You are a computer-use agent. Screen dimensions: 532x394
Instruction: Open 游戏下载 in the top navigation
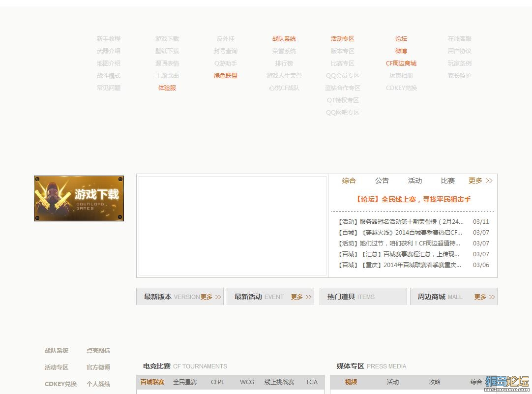167,39
